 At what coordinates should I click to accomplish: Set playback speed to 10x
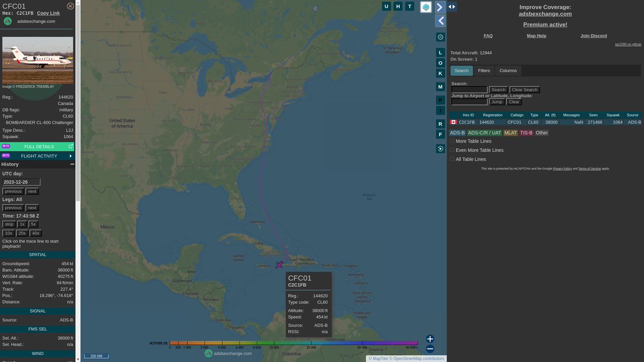coord(9,233)
